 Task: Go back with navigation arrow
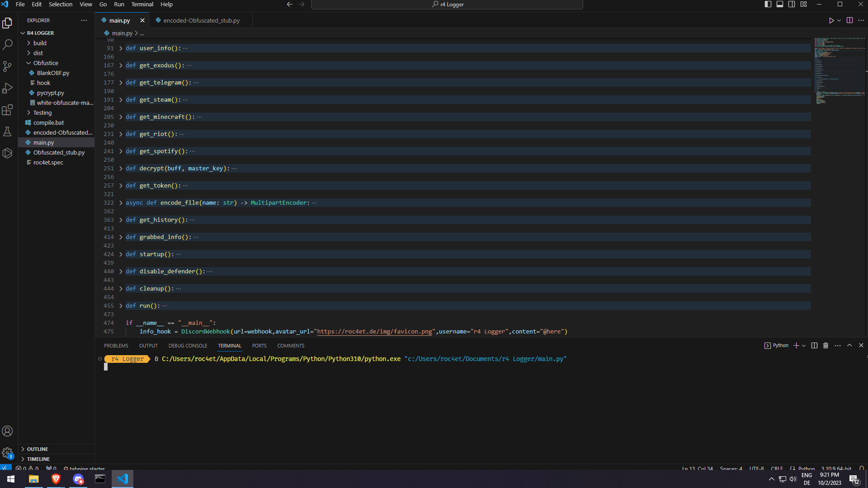tap(290, 5)
